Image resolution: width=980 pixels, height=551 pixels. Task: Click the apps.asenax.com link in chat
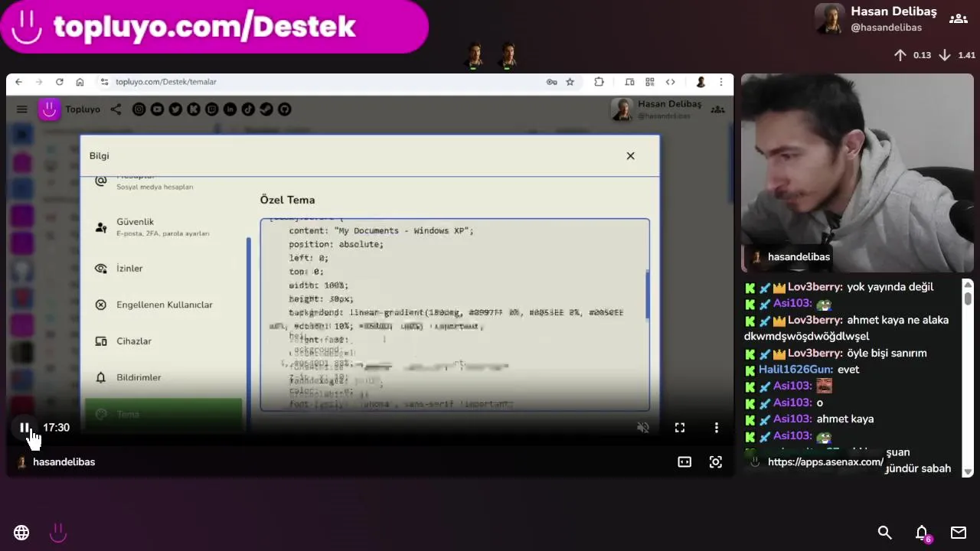click(825, 462)
